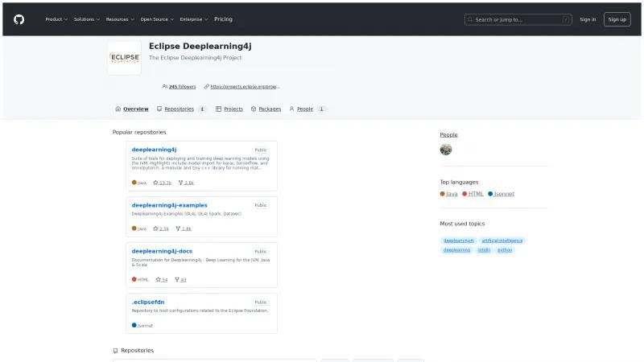Filter by HTML in Top languages
This screenshot has width=644, height=362.
(x=475, y=194)
